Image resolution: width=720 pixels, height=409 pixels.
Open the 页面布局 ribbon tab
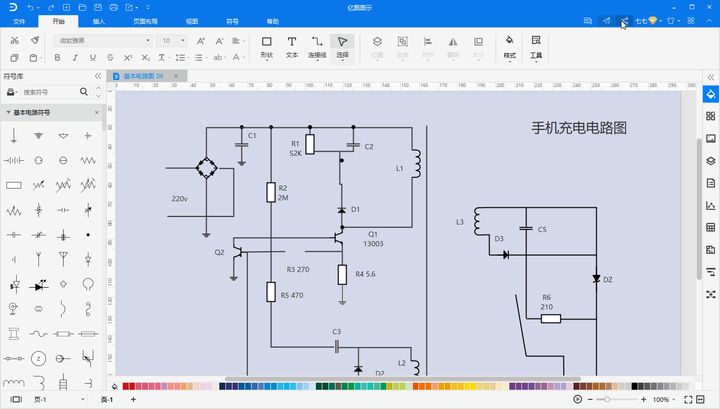pos(145,21)
